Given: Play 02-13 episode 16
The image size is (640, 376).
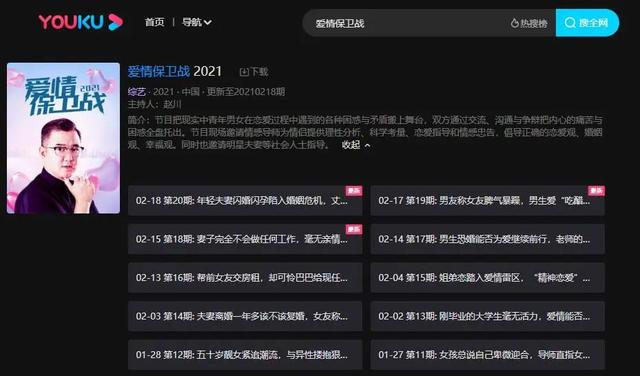Looking at the screenshot, I should [x=245, y=278].
